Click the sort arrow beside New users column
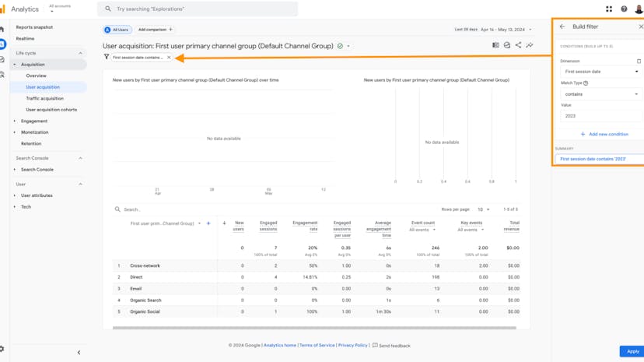This screenshot has height=362, width=644. click(x=224, y=223)
